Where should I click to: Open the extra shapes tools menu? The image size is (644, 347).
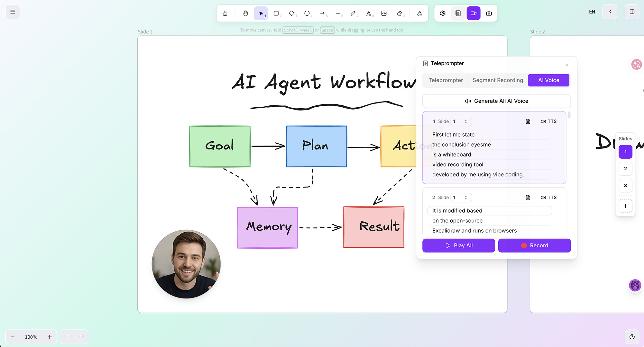pyautogui.click(x=420, y=13)
